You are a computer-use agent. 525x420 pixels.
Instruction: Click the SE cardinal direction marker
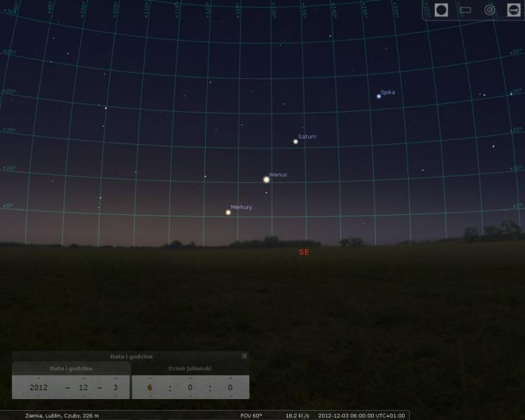coord(303,252)
